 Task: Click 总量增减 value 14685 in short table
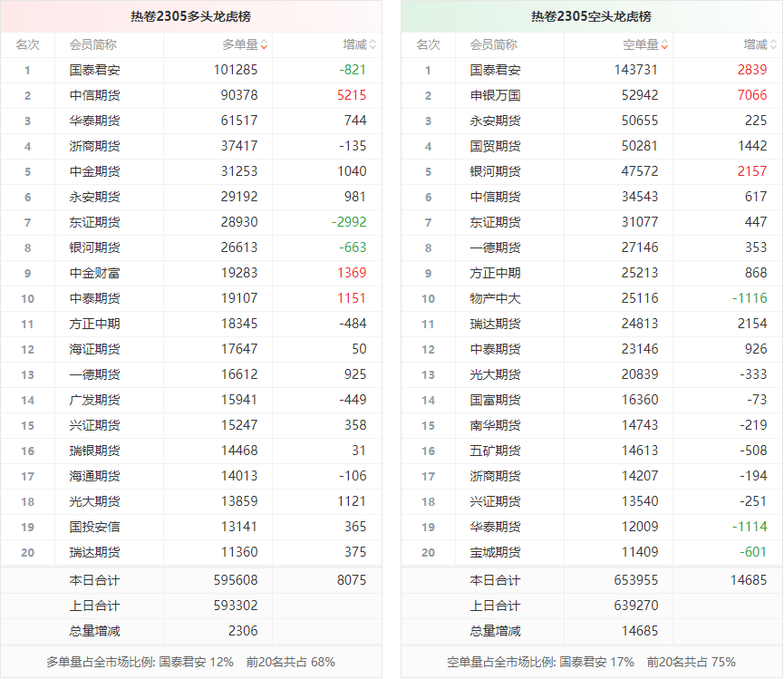coord(636,631)
